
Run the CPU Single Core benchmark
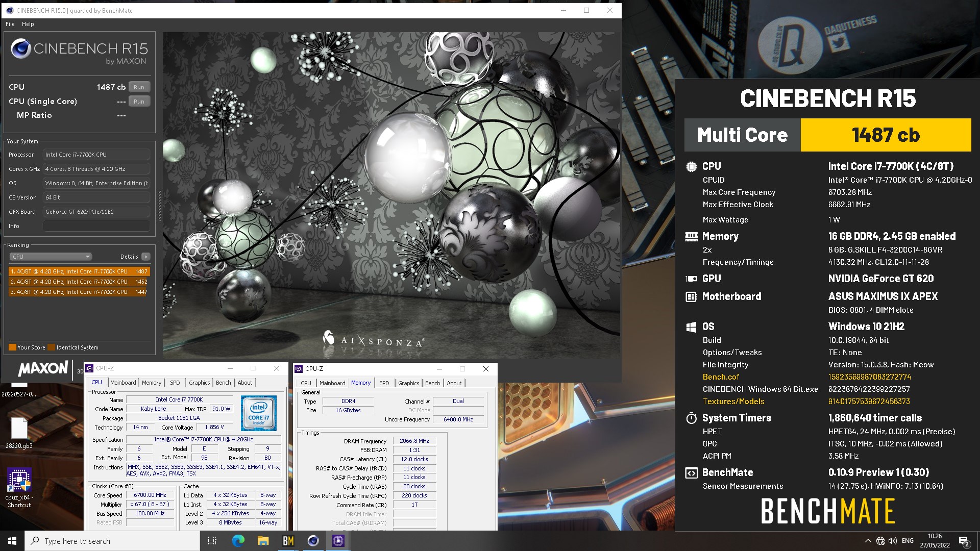tap(139, 102)
